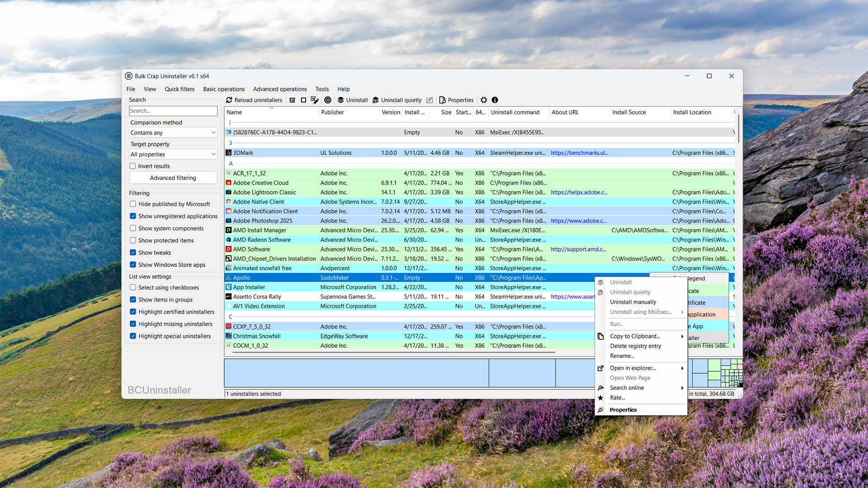Image resolution: width=868 pixels, height=488 pixels.
Task: Expand Search online submenu
Action: tap(682, 388)
